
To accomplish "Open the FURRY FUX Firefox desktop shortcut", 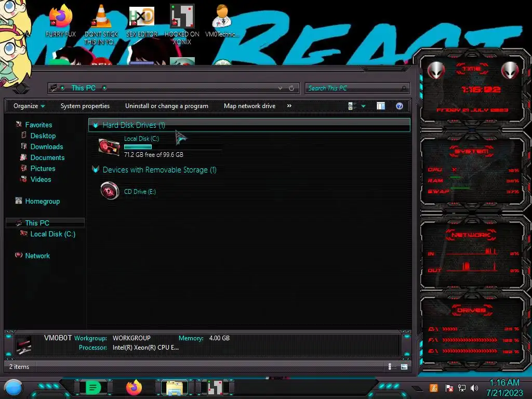I will tap(60, 20).
